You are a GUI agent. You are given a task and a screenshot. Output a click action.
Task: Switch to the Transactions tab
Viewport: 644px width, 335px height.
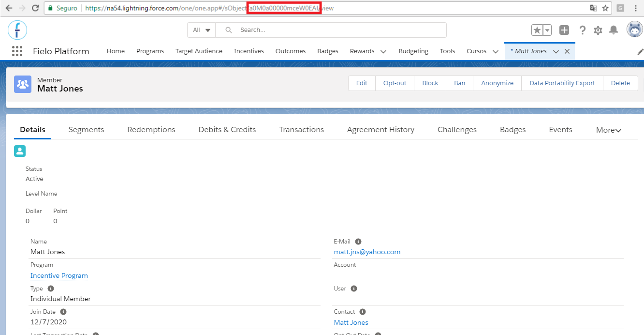coord(302,130)
